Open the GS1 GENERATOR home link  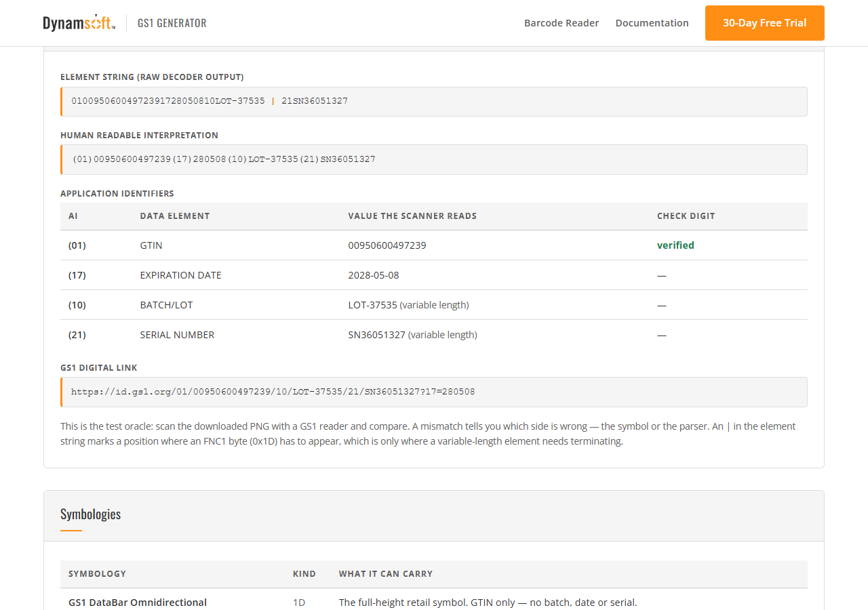coord(172,23)
